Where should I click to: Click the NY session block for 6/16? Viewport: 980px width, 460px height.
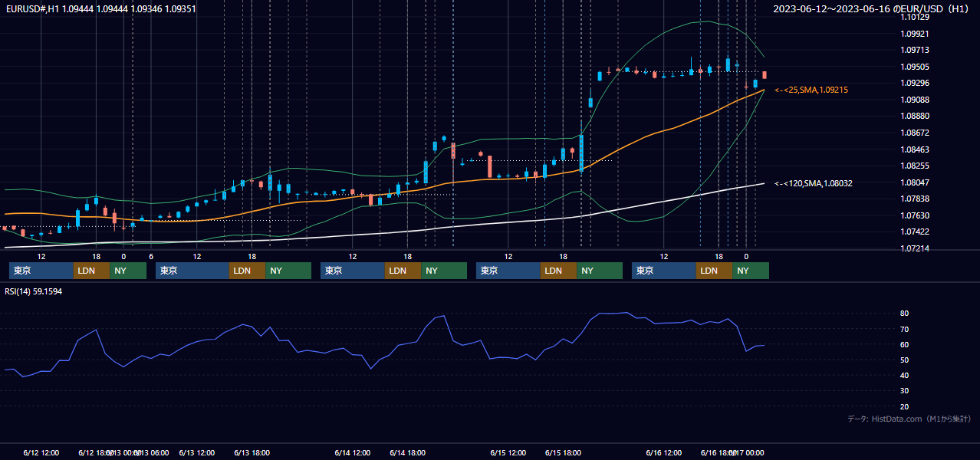point(751,271)
